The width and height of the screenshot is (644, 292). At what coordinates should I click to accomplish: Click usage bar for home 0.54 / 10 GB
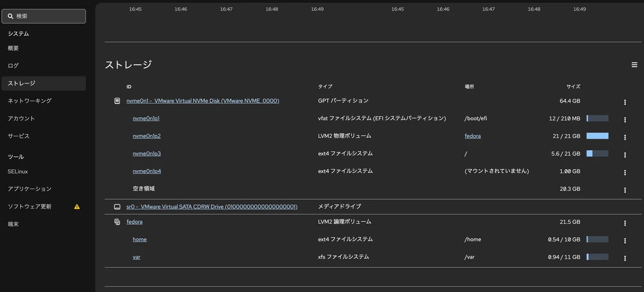[597, 239]
